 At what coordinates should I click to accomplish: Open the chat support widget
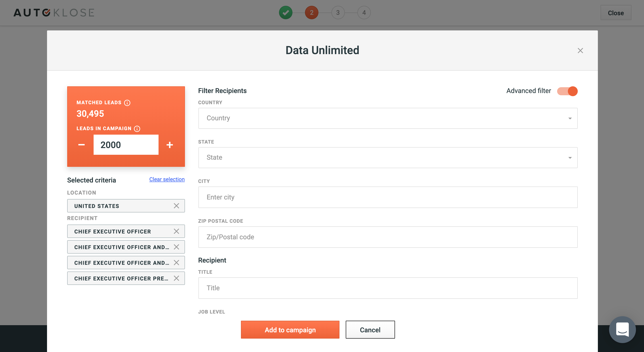point(622,329)
